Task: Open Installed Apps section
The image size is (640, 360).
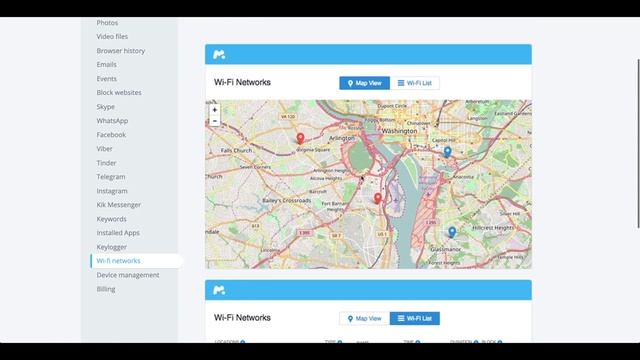Action: pos(118,233)
